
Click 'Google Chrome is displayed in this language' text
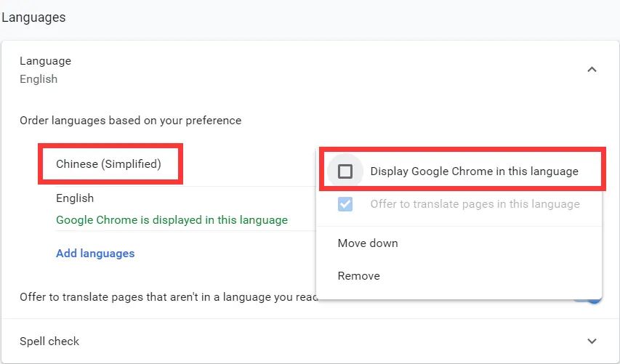pos(172,219)
